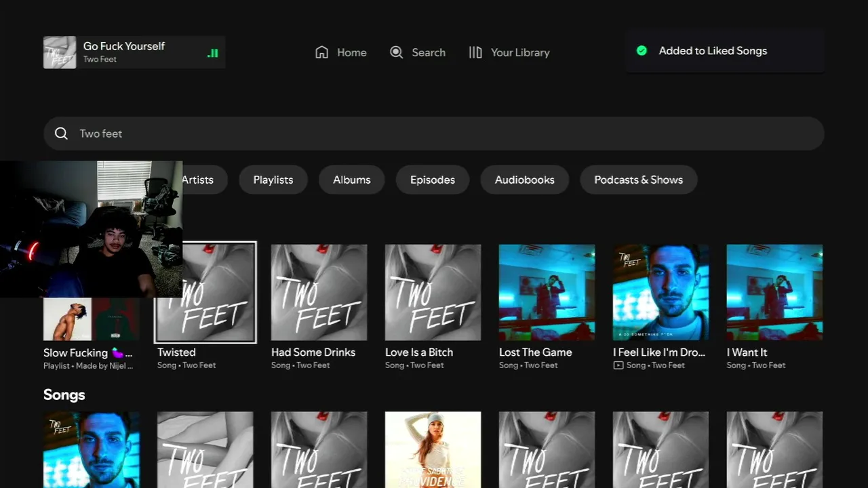
Task: Click the now playing album art thumbnail
Action: 60,52
